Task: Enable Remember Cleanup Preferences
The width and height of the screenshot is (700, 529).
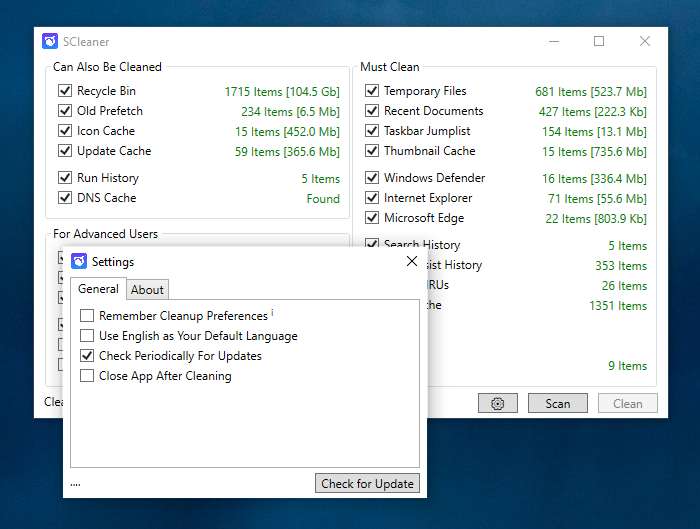Action: click(x=87, y=316)
